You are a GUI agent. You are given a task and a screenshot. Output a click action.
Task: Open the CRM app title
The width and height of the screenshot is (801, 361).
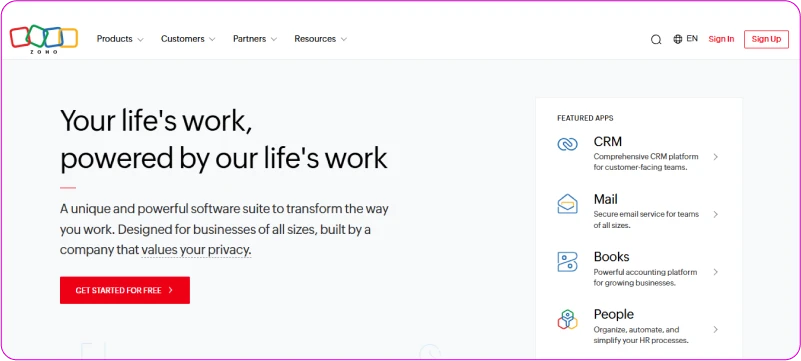(607, 141)
